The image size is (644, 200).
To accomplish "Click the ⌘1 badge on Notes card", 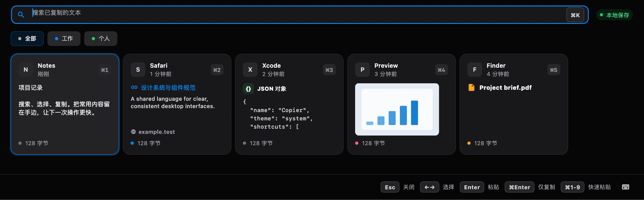I will pyautogui.click(x=105, y=70).
